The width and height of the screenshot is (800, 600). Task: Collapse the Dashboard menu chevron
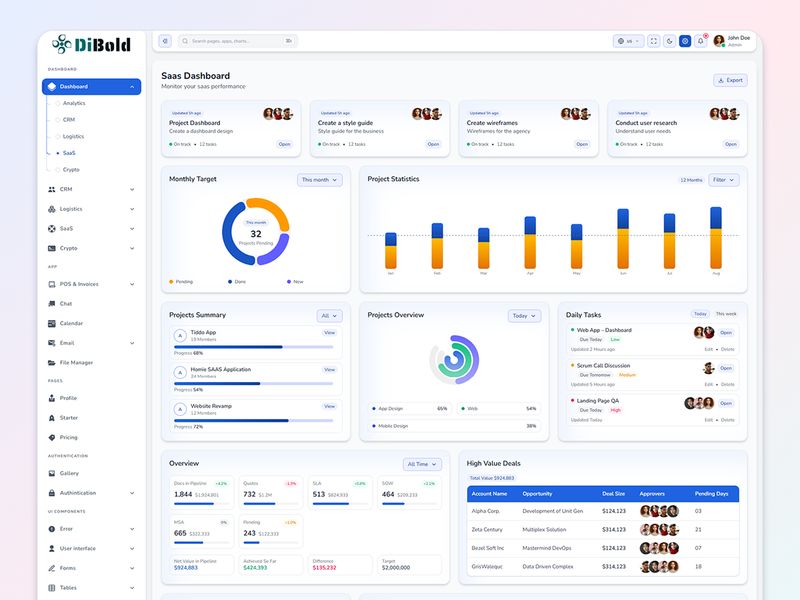tap(132, 87)
